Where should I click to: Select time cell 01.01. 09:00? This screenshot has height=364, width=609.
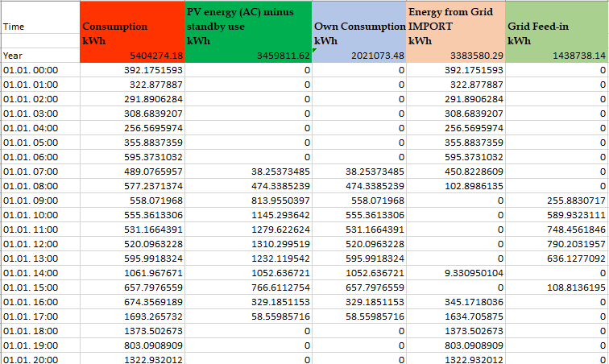[40, 201]
